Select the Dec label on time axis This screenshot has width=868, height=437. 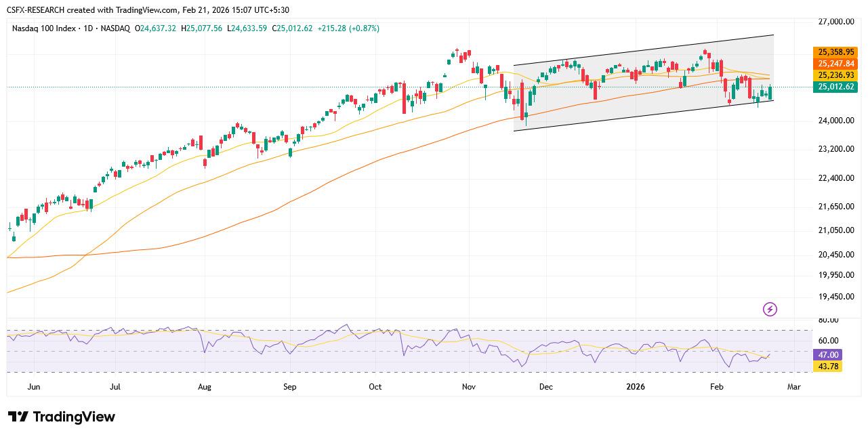click(x=545, y=386)
